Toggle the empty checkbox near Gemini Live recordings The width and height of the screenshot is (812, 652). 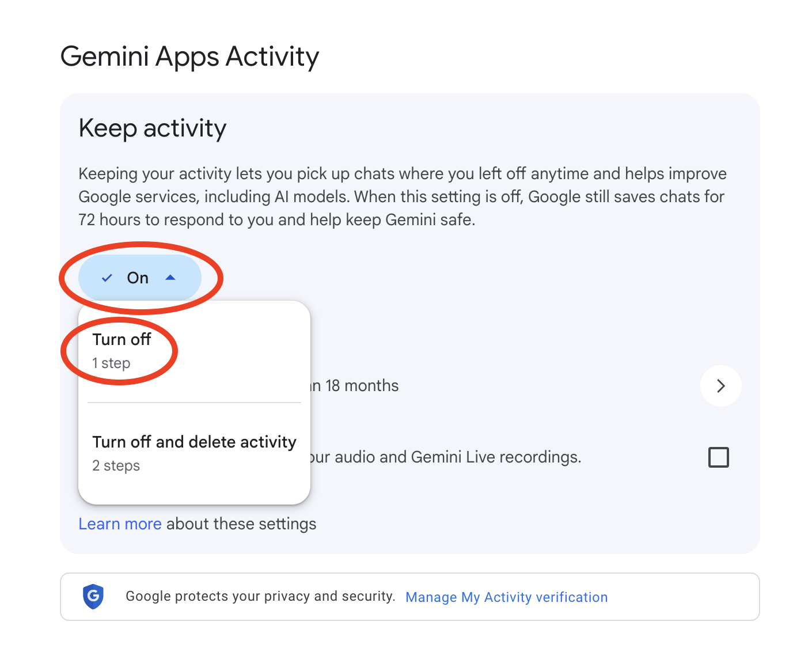(x=718, y=457)
